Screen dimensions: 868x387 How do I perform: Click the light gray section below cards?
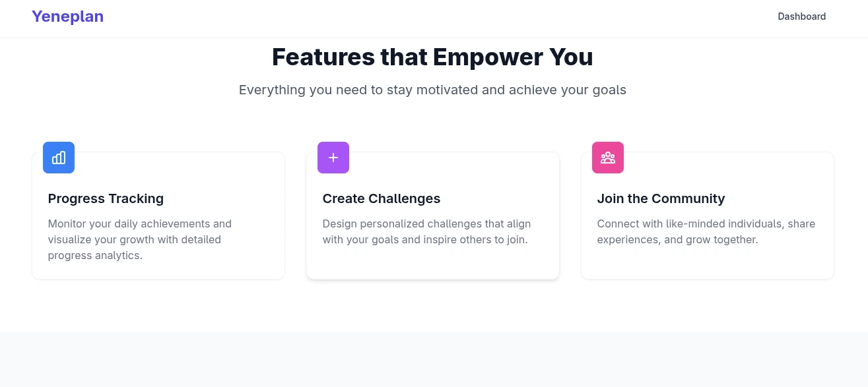pyautogui.click(x=434, y=359)
